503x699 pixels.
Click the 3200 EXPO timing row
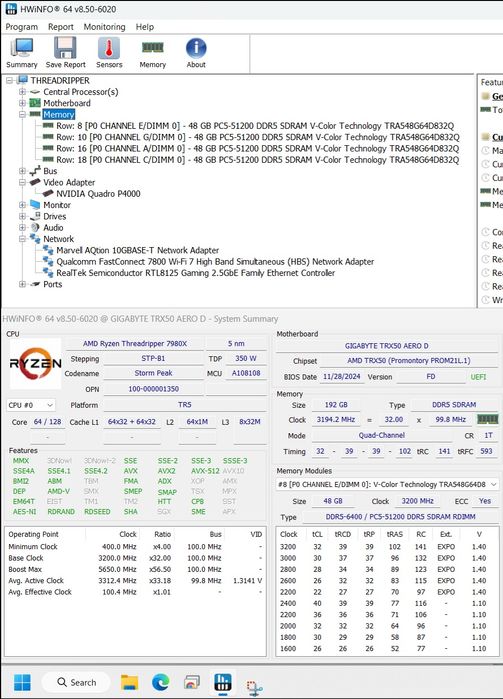386,547
